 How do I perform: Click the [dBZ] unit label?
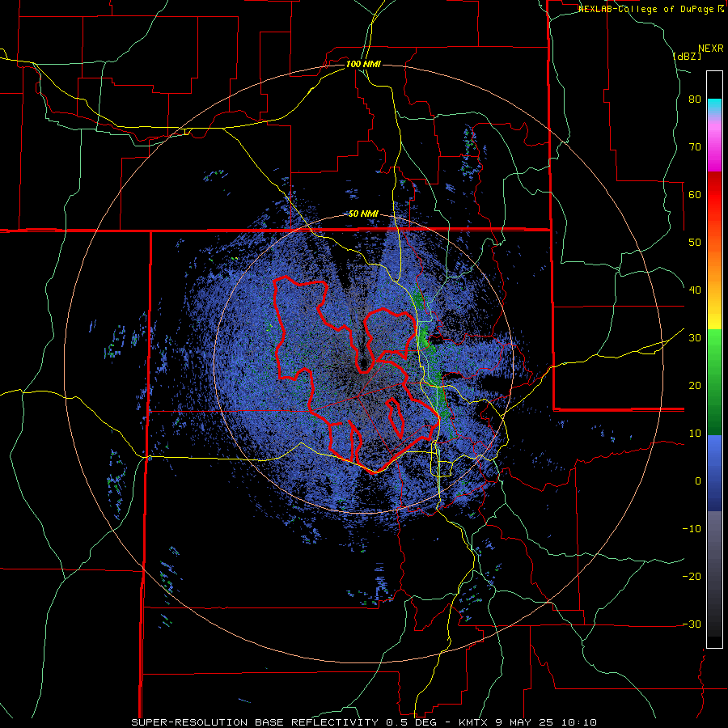(687, 56)
